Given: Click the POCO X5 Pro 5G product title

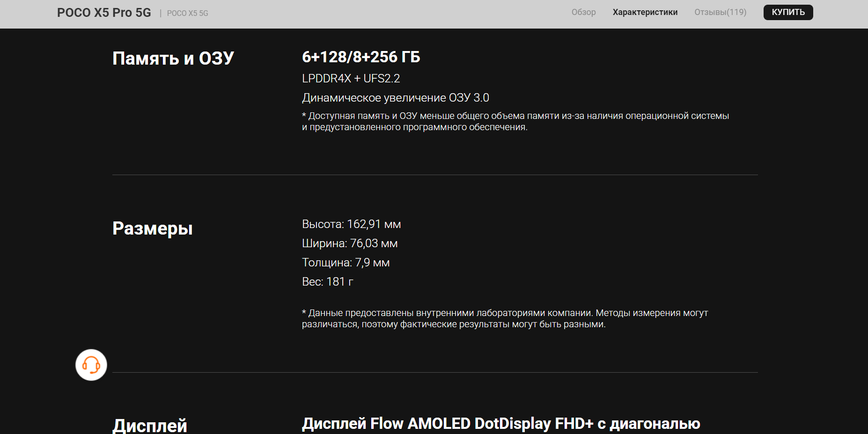Looking at the screenshot, I should coord(104,13).
